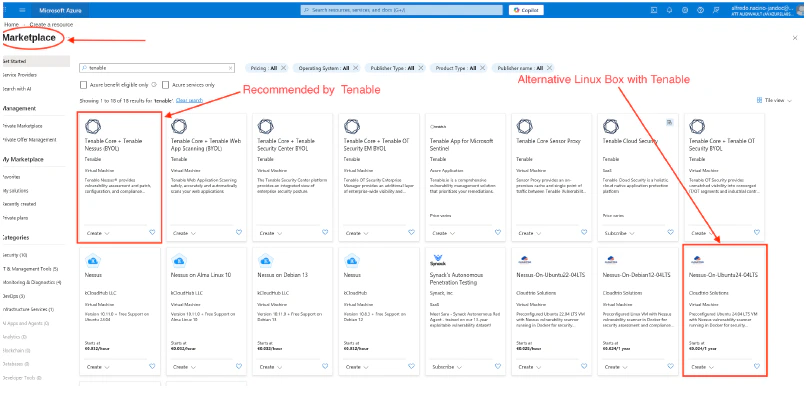
Task: Favorite Synack's Autonomous Penetration Testing card
Action: coord(498,367)
